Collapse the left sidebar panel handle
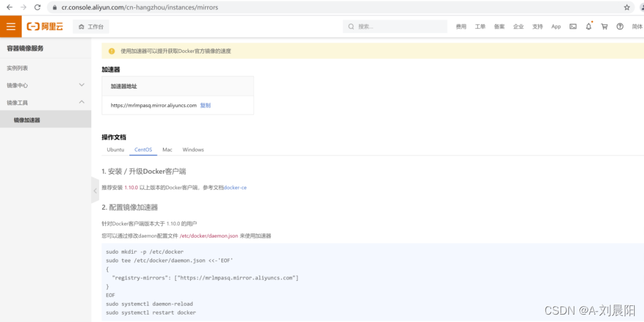 point(95,190)
